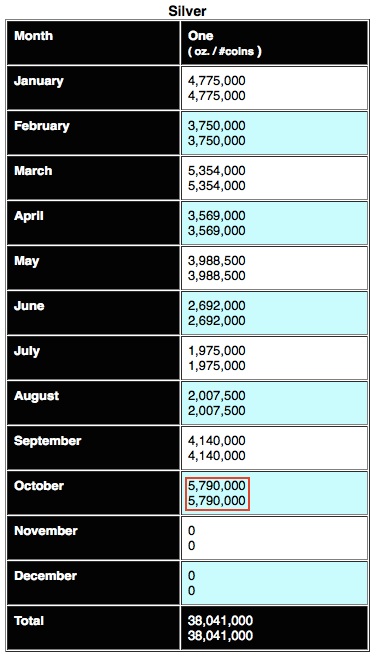Click the February 3,750,000 cell
The width and height of the screenshot is (376, 657).
point(274,133)
